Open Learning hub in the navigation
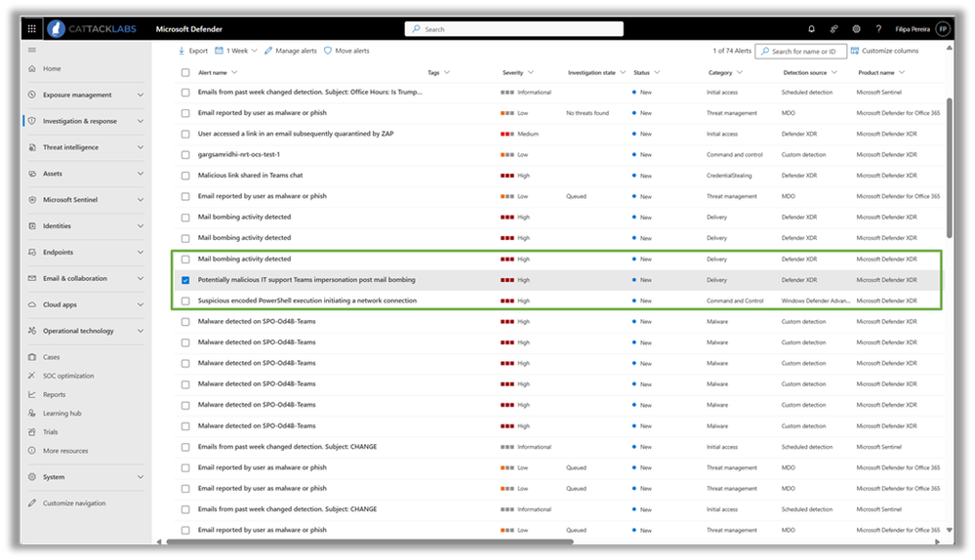Viewport: 975px width, 560px height. coord(62,413)
